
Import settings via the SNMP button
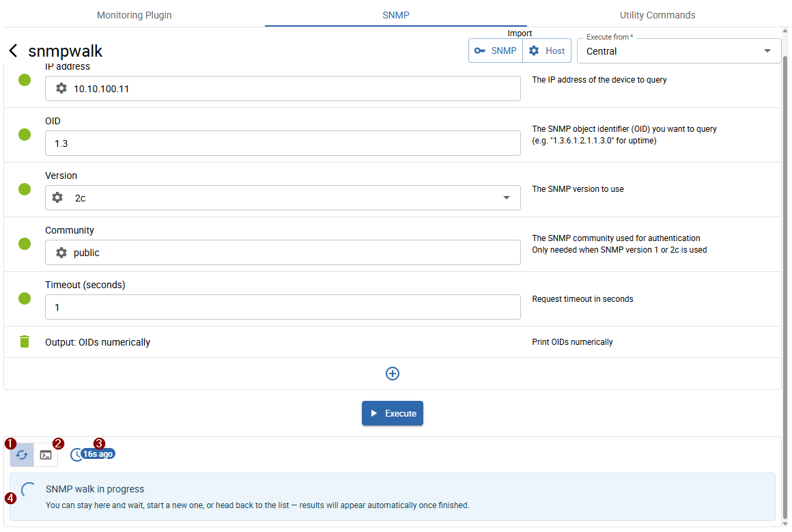pyautogui.click(x=496, y=51)
